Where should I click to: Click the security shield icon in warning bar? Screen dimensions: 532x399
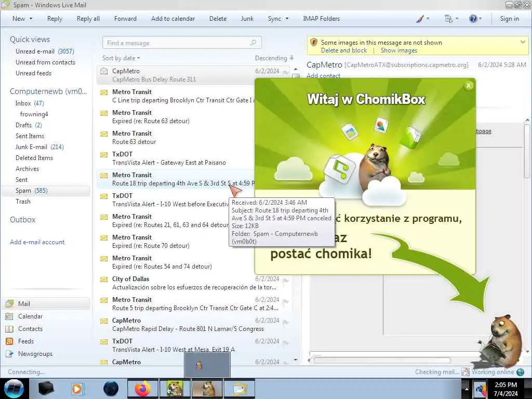point(314,43)
